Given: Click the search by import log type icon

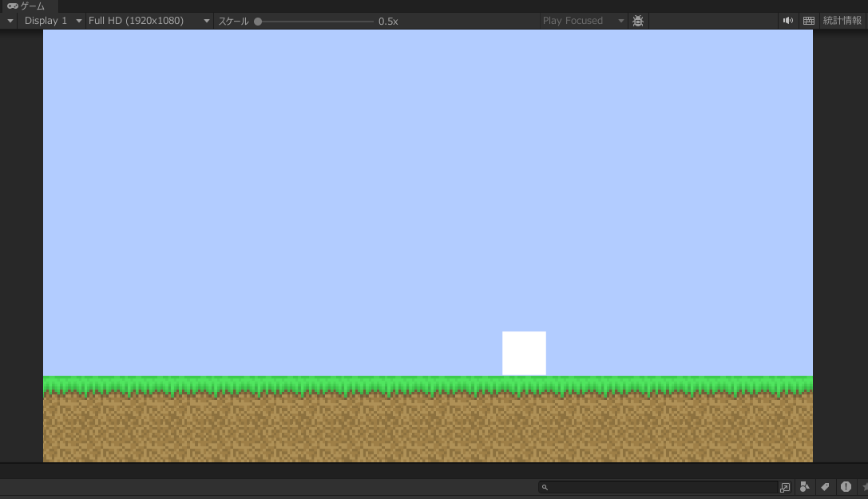Looking at the screenshot, I should click(846, 487).
